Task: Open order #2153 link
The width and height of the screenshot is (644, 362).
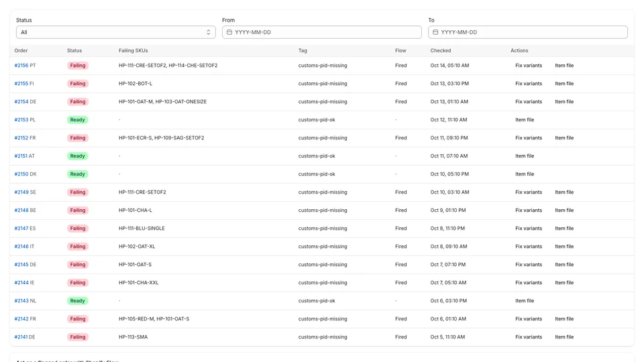Action: click(x=21, y=120)
